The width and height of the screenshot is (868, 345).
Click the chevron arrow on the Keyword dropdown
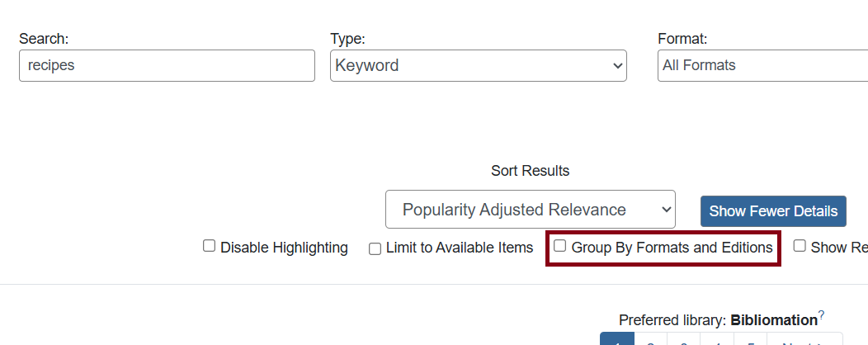tap(616, 66)
